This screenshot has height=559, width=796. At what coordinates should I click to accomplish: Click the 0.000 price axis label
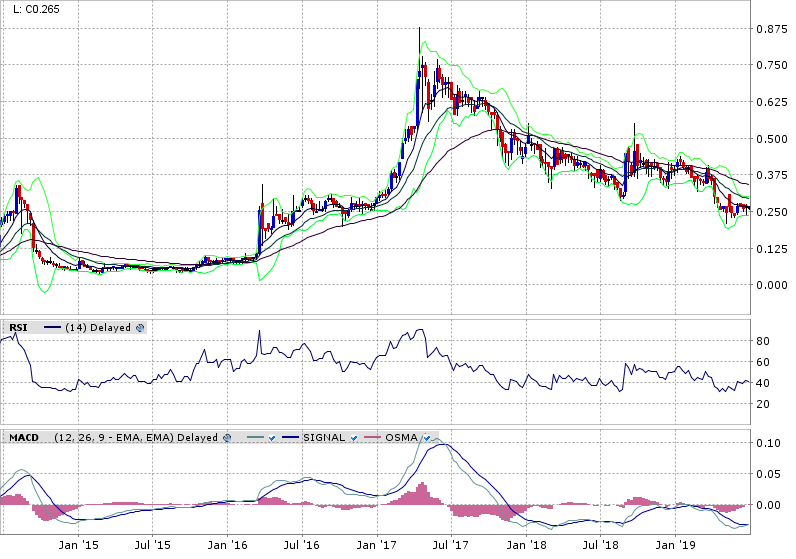click(772, 285)
